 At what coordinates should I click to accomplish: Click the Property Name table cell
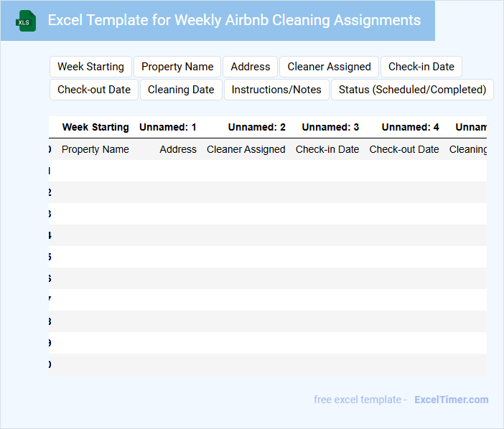pos(95,149)
